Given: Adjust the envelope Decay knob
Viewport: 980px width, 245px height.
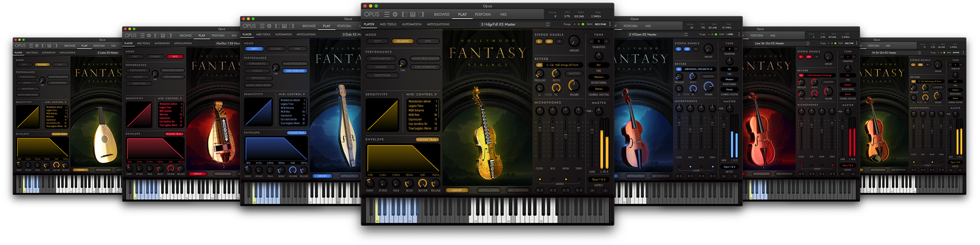Looking at the screenshot, I should coord(409,183).
